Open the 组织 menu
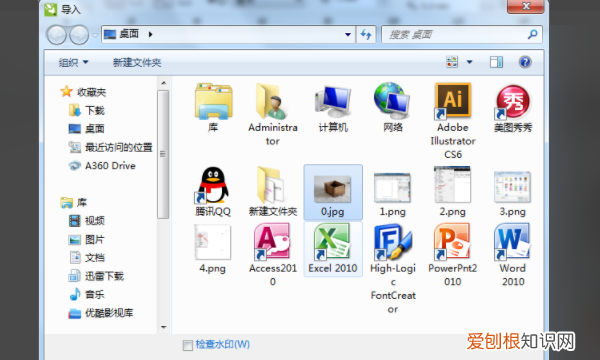The height and width of the screenshot is (360, 600). 73,62
